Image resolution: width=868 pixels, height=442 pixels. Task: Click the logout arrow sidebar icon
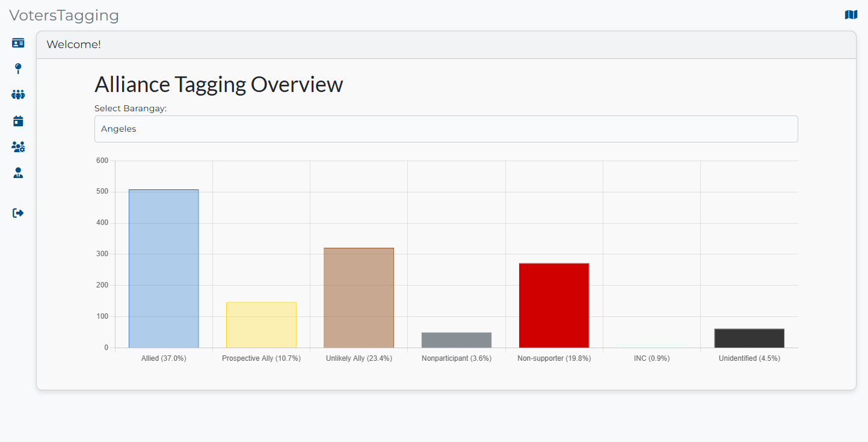coord(18,213)
